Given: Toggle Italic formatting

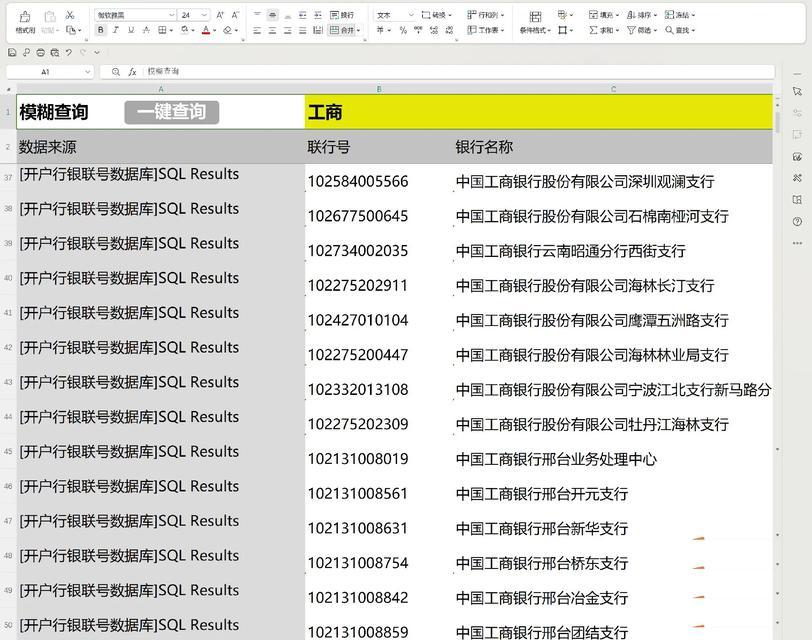Looking at the screenshot, I should pos(115,30).
